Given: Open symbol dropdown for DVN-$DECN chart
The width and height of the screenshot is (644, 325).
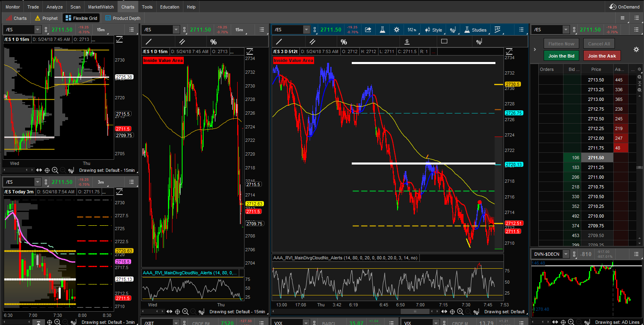Looking at the screenshot, I should click(x=566, y=254).
